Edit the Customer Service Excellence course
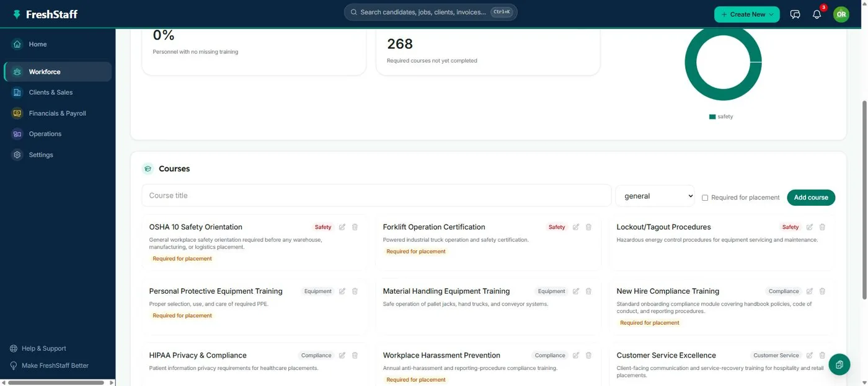Screen dimensions: 868x386 tap(810, 356)
